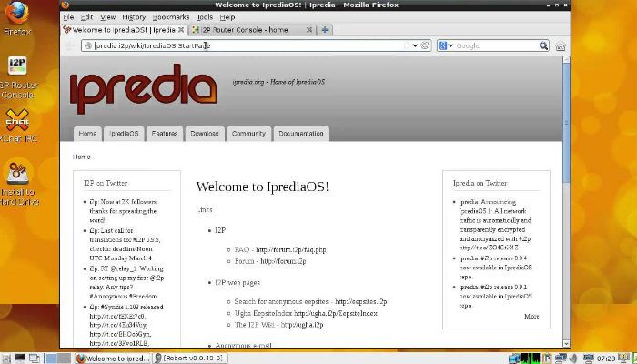Open the History menu
Image resolution: width=637 pixels, height=364 pixels.
[x=134, y=17]
